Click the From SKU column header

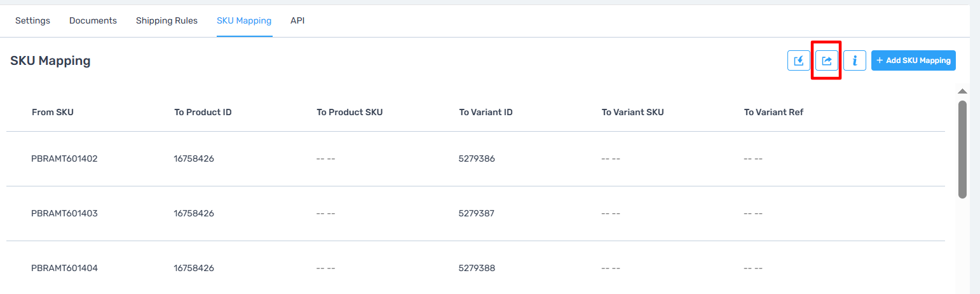53,113
